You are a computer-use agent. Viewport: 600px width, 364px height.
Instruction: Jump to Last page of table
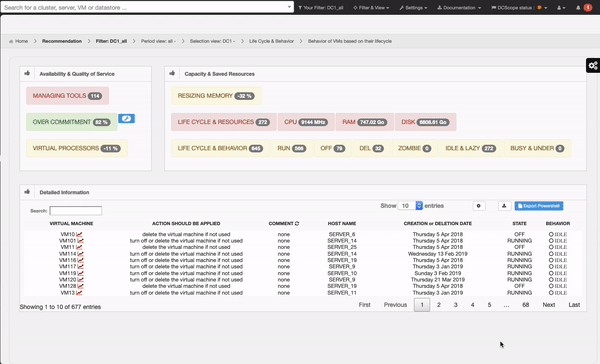click(574, 305)
